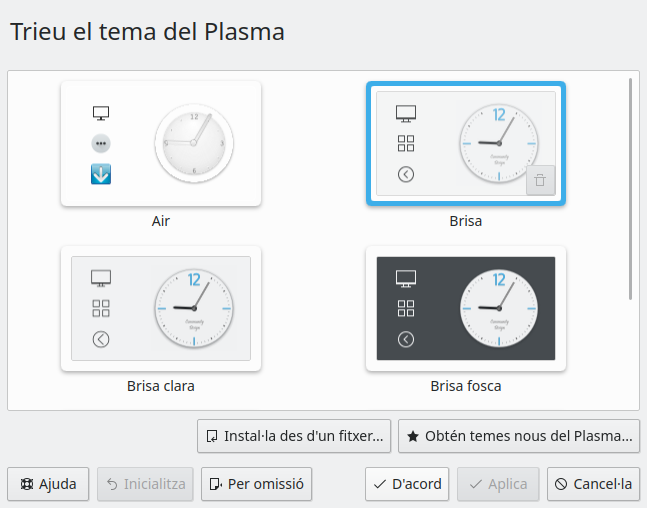The height and width of the screenshot is (508, 647).
Task: Select the Air theme thumbnail
Action: tap(161, 144)
